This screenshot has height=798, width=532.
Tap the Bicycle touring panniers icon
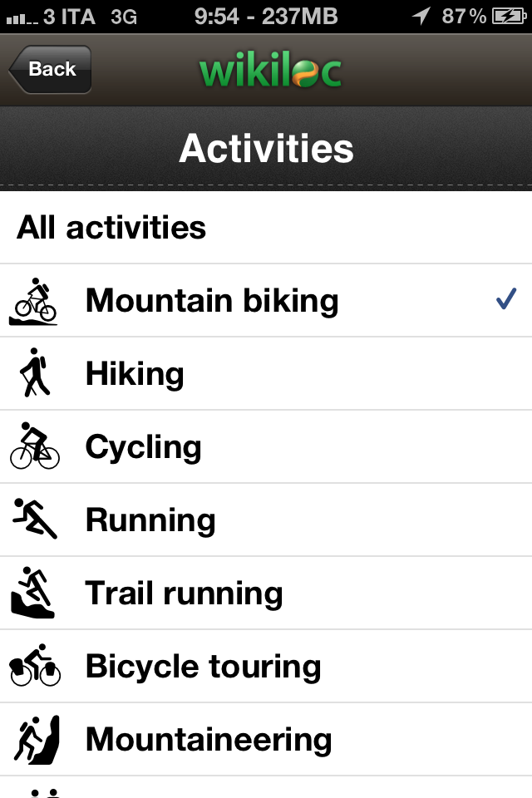point(35,665)
